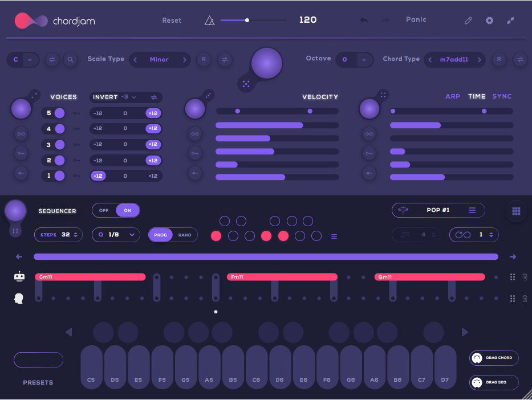Click the R button beside Chord Type

pyautogui.click(x=499, y=59)
